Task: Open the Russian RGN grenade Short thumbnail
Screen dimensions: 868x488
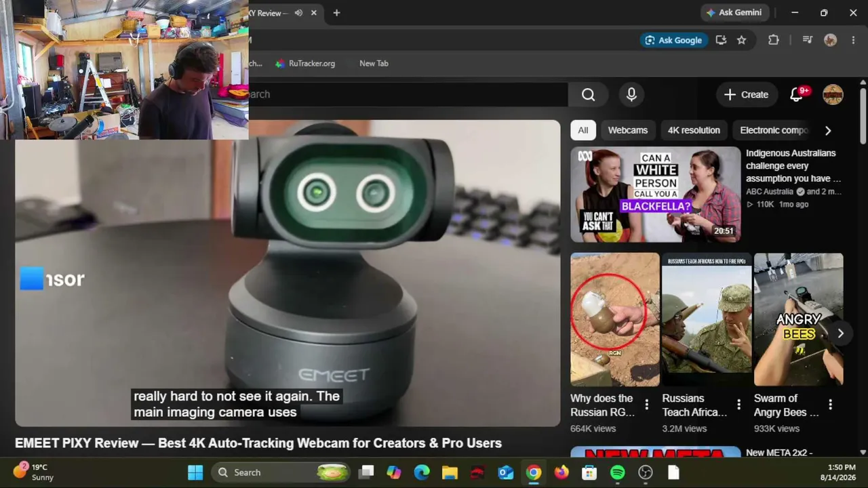Action: pos(615,320)
